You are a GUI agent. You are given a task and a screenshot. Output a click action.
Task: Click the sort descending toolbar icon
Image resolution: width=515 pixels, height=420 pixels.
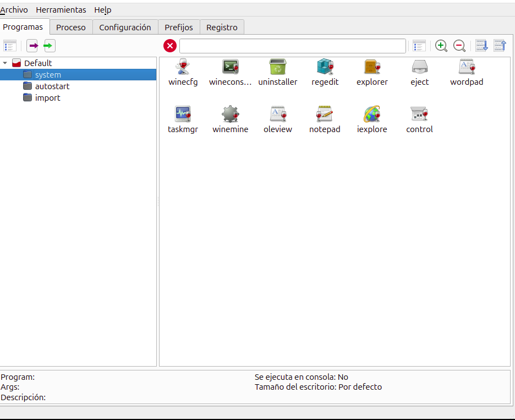pos(481,46)
